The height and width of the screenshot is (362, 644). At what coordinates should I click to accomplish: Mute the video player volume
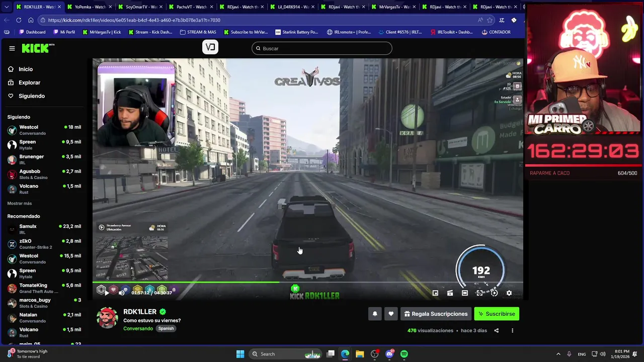[121, 292]
